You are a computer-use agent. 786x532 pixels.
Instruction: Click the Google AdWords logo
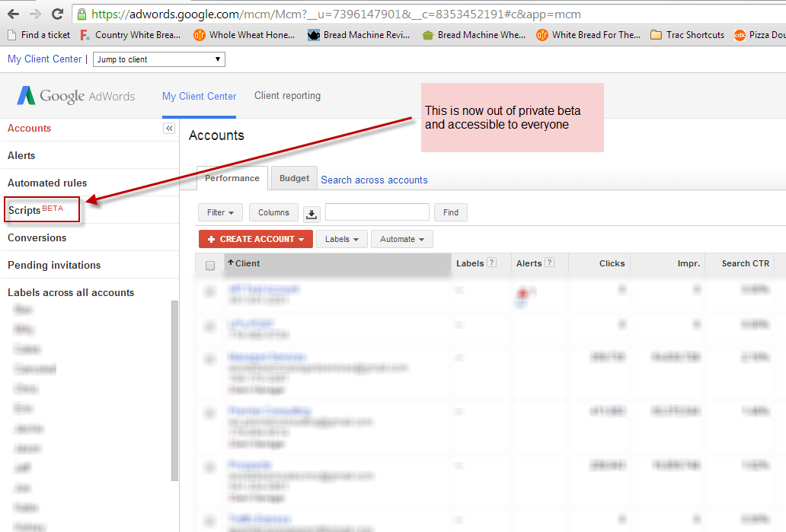pyautogui.click(x=75, y=96)
